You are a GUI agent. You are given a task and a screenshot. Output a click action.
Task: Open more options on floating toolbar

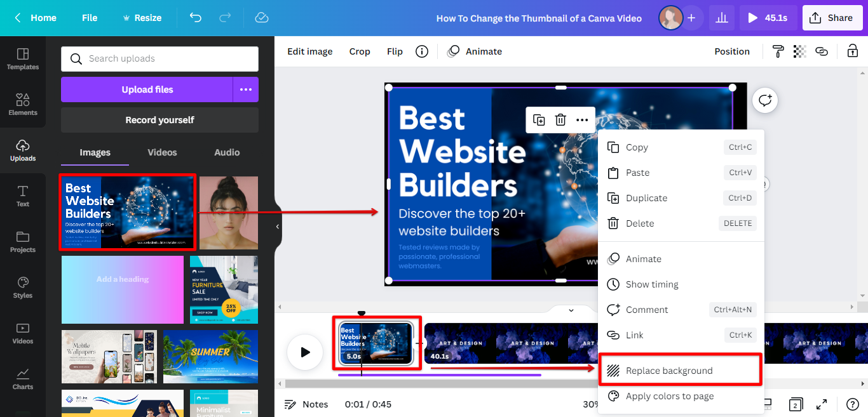(x=582, y=120)
